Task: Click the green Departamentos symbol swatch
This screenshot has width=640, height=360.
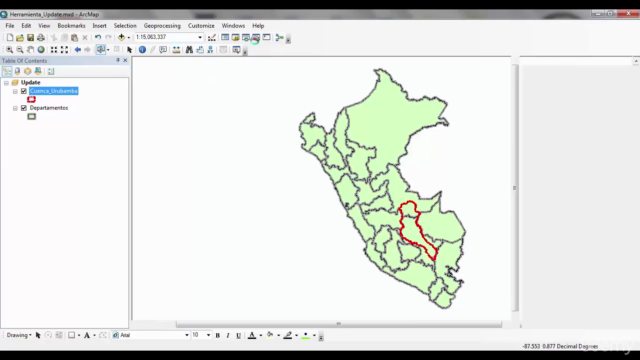Action: pyautogui.click(x=31, y=117)
